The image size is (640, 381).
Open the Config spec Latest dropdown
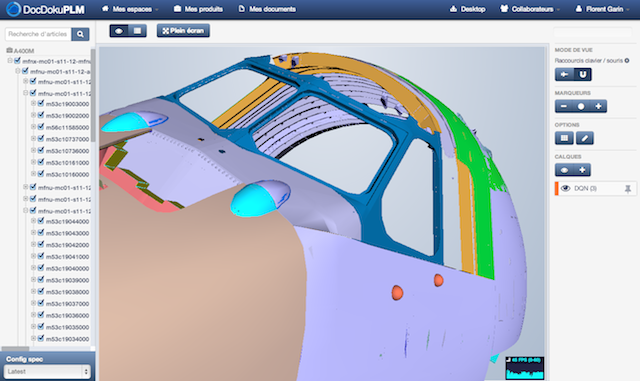click(x=47, y=372)
